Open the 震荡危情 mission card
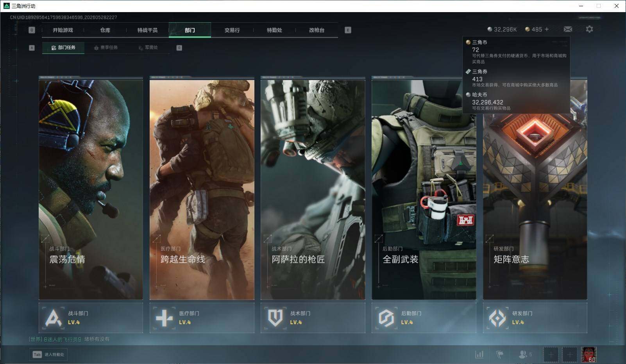This screenshot has height=364, width=626. click(91, 188)
